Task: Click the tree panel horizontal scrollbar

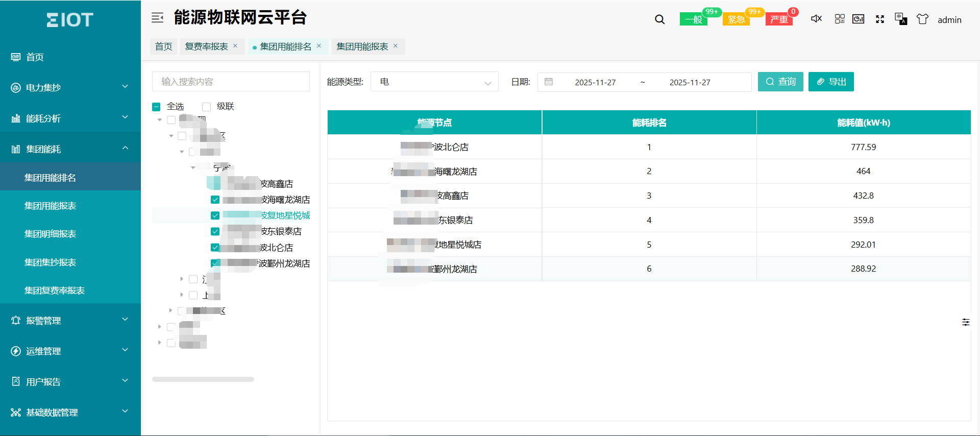Action: (x=203, y=379)
